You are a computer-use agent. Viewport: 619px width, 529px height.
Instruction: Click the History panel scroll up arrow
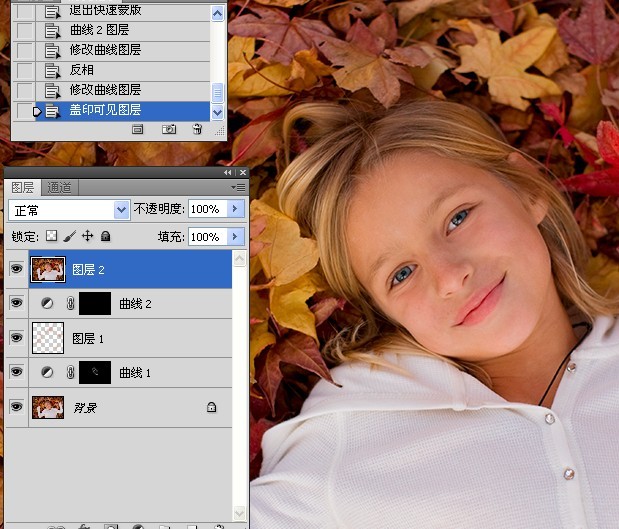[x=218, y=14]
